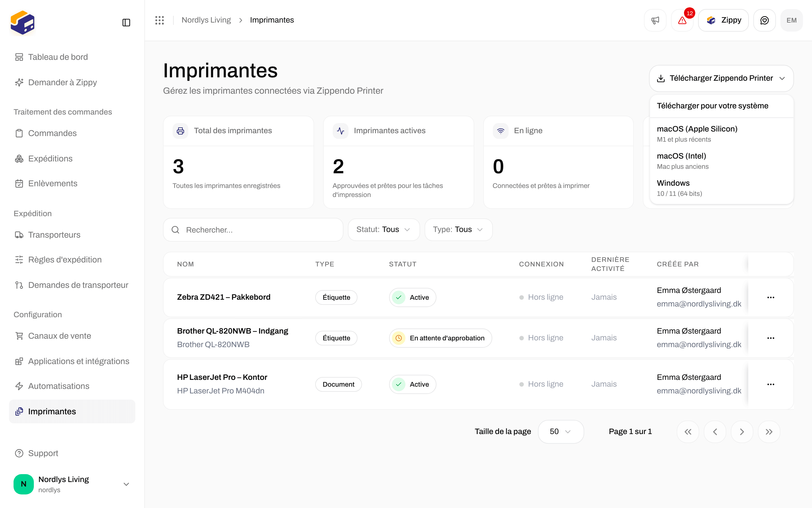Go to last page double-chevron
The width and height of the screenshot is (812, 508).
(769, 432)
